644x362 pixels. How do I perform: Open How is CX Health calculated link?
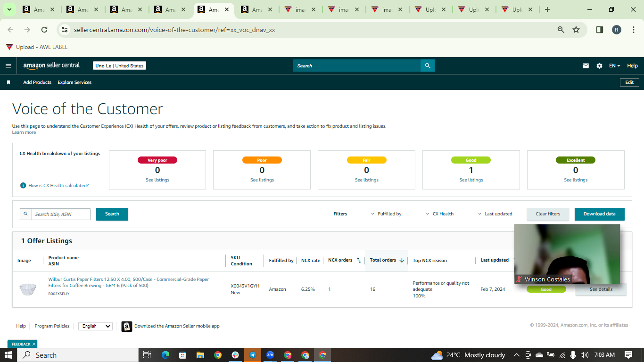click(x=58, y=186)
